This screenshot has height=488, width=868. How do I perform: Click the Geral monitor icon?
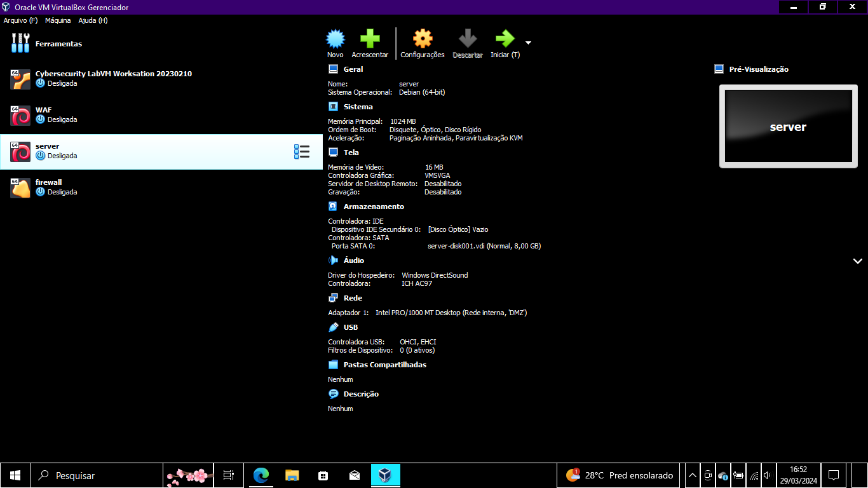pos(333,69)
